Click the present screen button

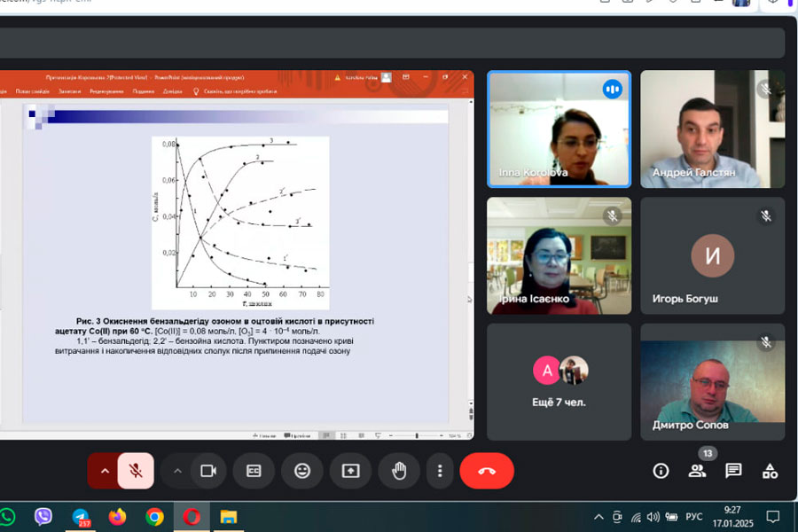click(x=350, y=471)
